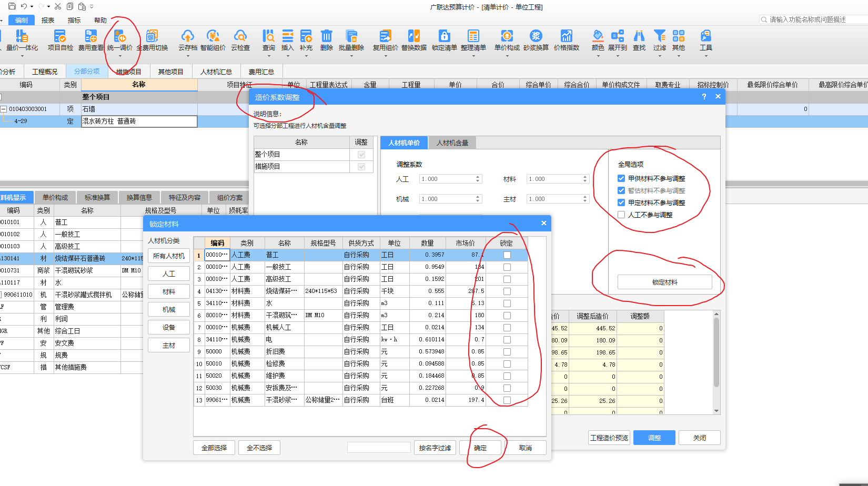Click the save icon in title bar
Screen dimensions: 868x486
(12, 6)
